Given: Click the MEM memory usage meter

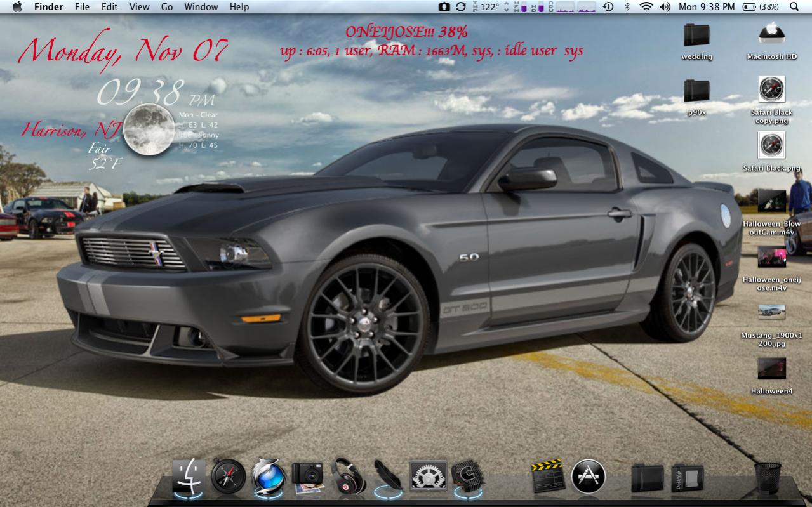Looking at the screenshot, I should pyautogui.click(x=521, y=6).
